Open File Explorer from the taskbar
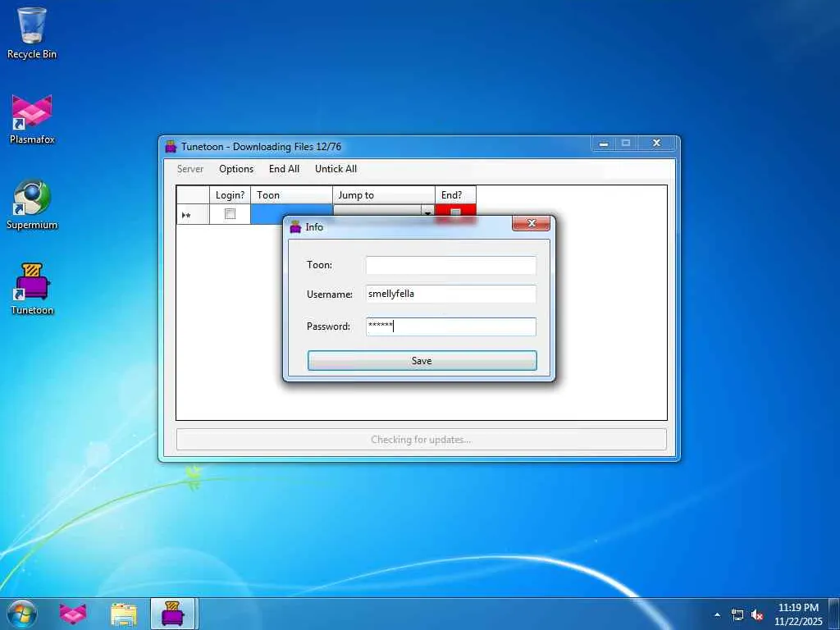 point(124,614)
